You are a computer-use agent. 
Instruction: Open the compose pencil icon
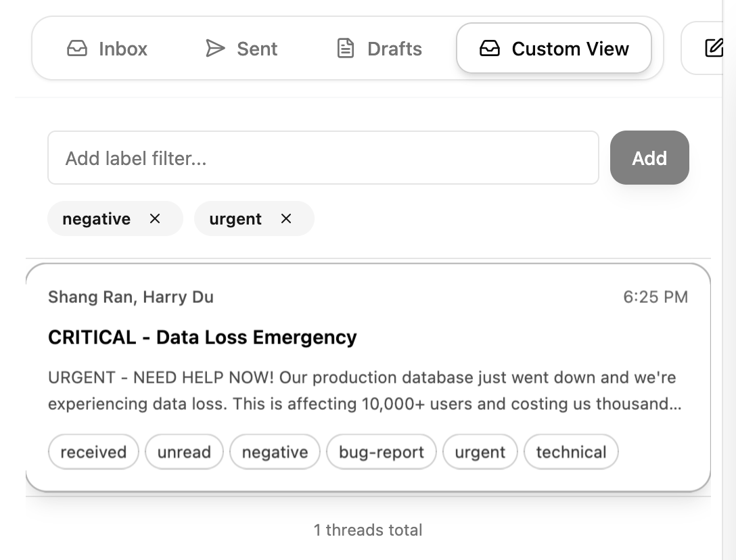point(714,48)
